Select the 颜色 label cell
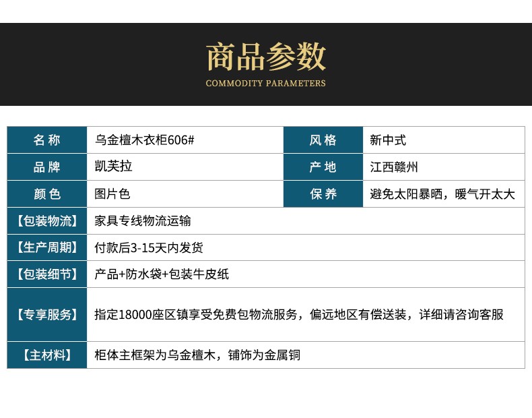 point(47,194)
